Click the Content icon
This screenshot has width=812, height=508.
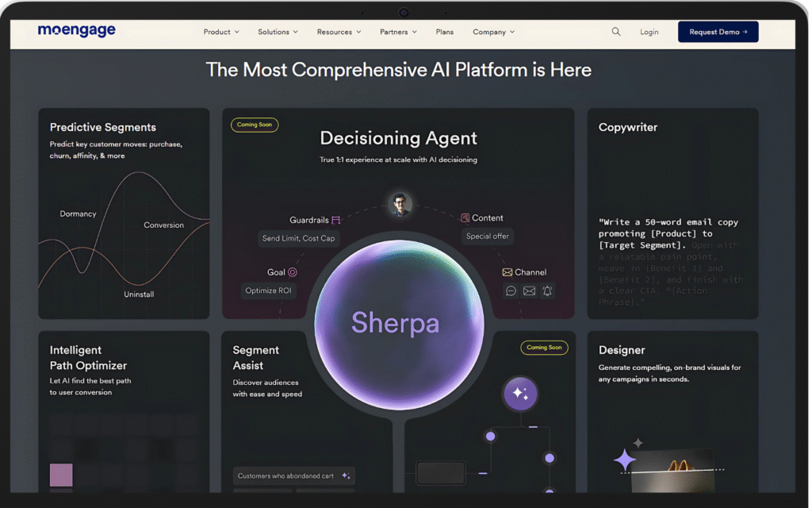click(465, 218)
